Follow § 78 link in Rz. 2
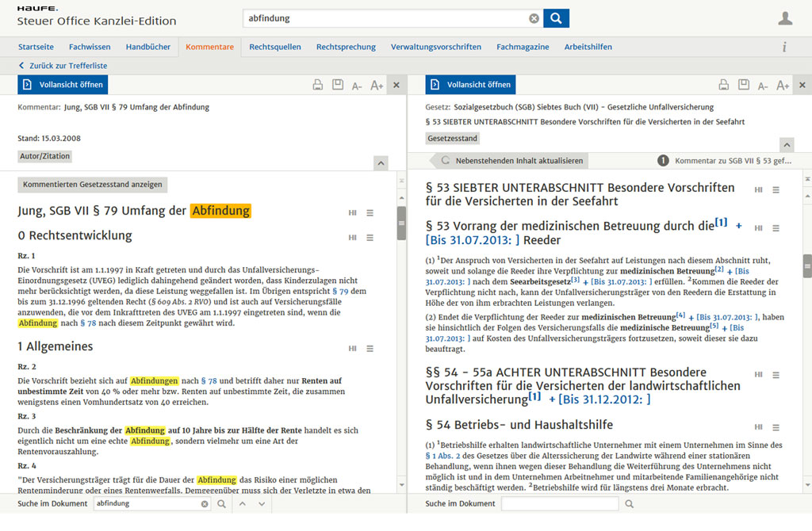Viewport: 812px width, 531px height. click(209, 381)
